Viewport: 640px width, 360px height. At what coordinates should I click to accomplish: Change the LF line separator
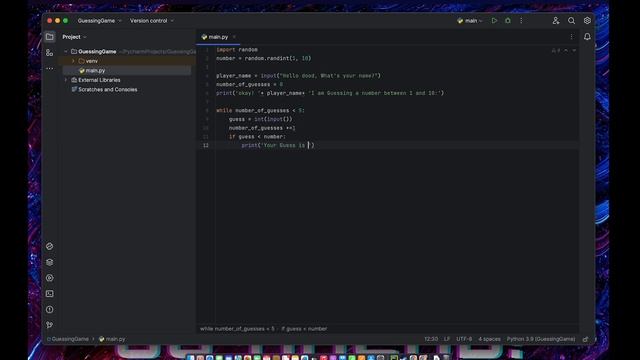tap(447, 339)
